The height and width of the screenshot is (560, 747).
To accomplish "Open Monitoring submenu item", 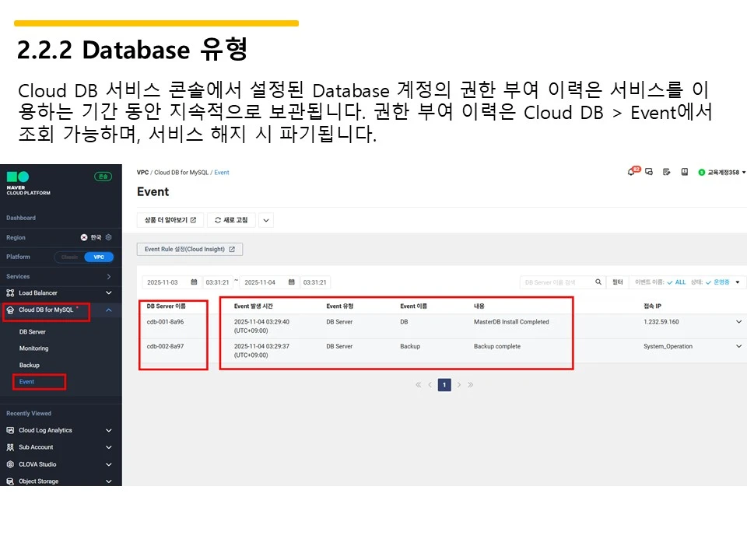I will click(33, 348).
